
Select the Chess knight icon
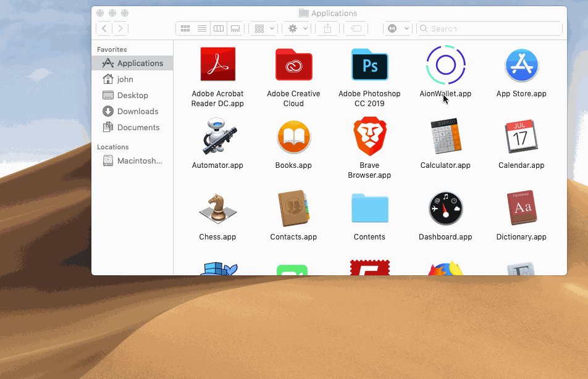point(217,209)
